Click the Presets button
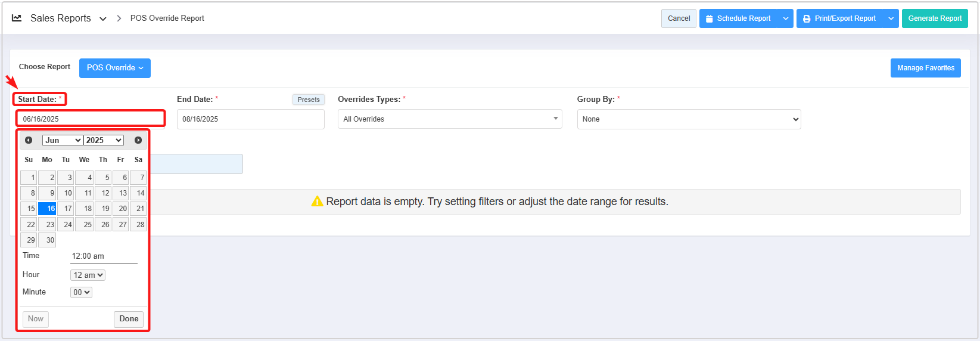The height and width of the screenshot is (341, 980). [x=309, y=100]
